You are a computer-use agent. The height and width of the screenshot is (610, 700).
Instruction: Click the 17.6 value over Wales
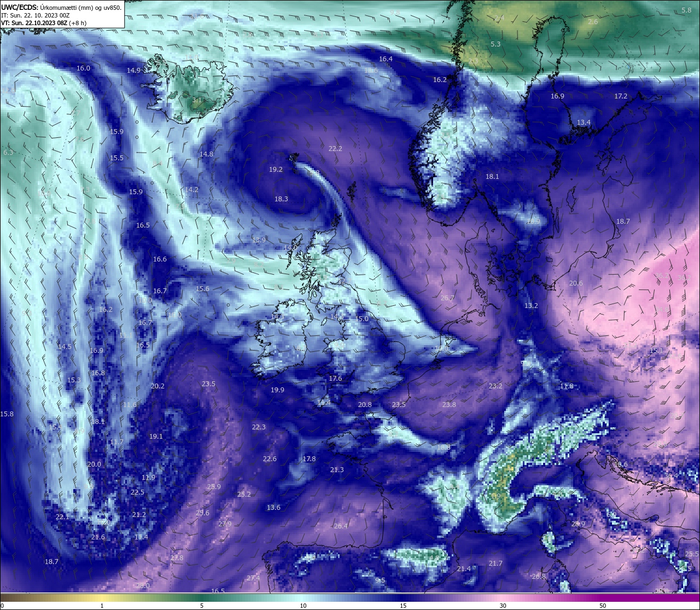(335, 379)
